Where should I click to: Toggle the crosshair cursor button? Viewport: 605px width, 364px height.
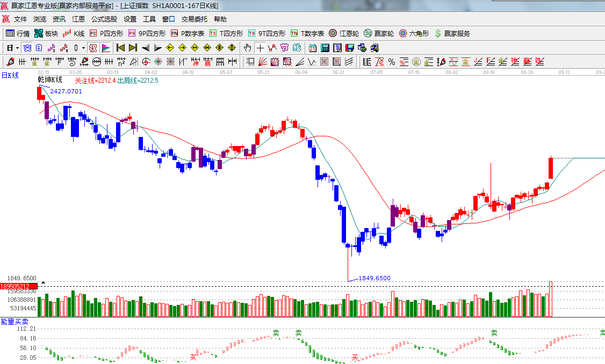tap(260, 48)
